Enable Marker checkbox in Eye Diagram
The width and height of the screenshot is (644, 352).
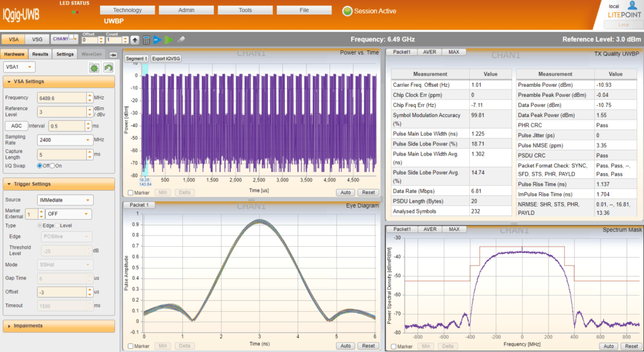[131, 346]
